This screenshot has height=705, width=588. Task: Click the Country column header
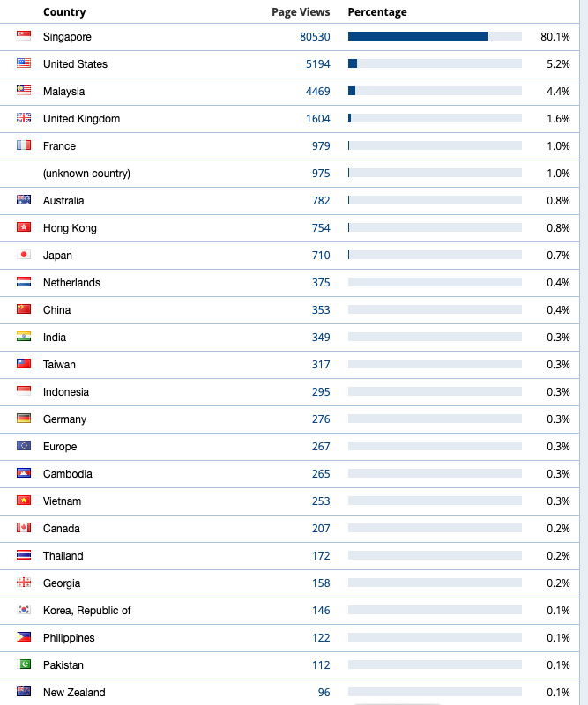(64, 12)
